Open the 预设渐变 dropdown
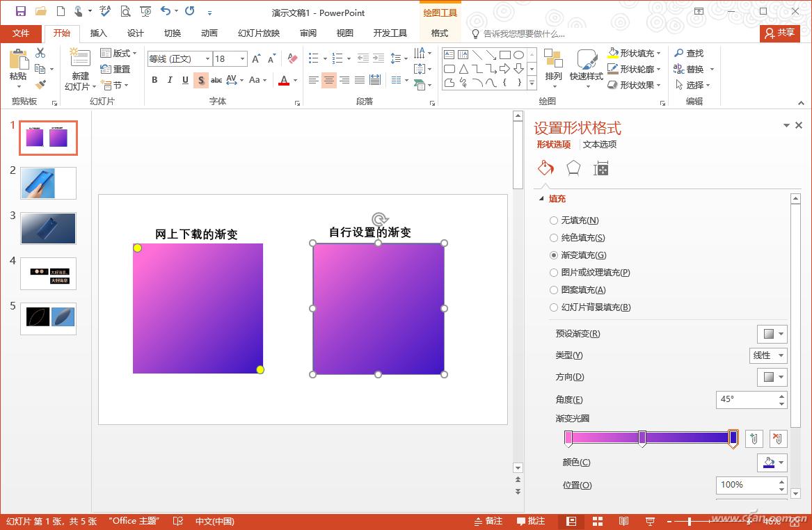812x530 pixels. (x=771, y=334)
